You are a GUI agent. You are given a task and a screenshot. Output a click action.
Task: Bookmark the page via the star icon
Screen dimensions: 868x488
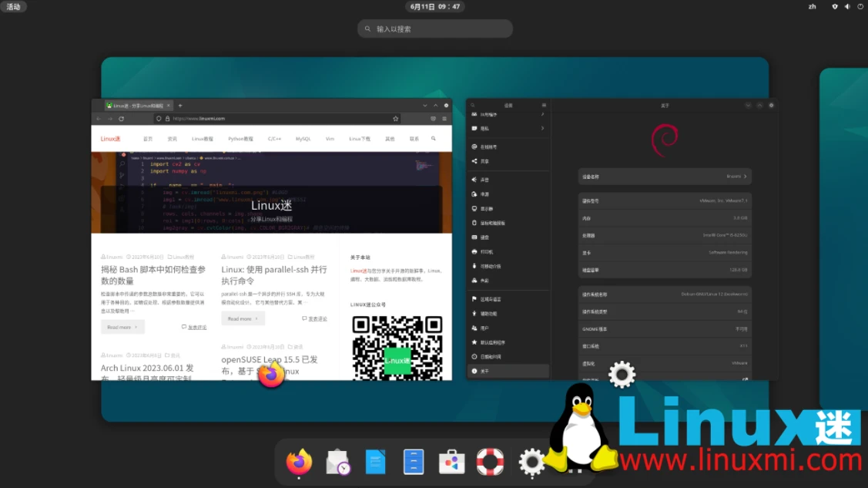pos(394,118)
